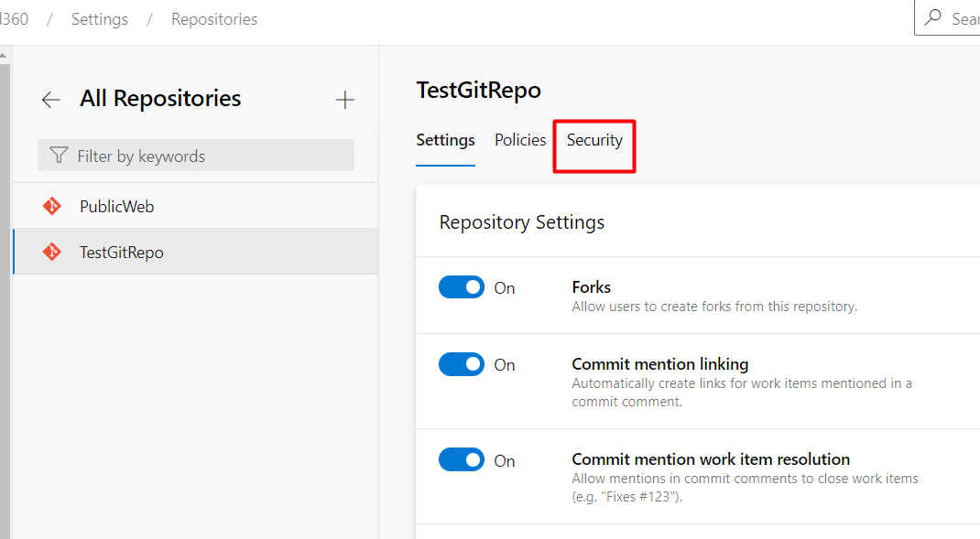Go to Settings in the breadcrumb
980x539 pixels.
(x=100, y=19)
